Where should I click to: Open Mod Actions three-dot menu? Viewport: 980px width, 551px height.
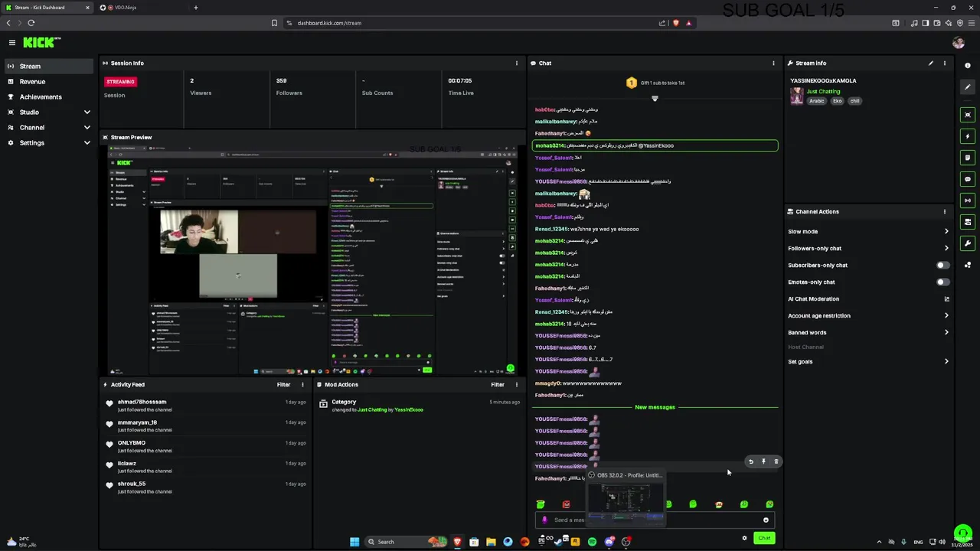tap(516, 385)
